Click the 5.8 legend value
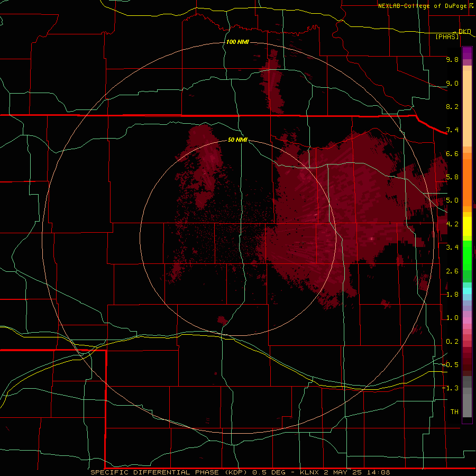 pos(452,177)
